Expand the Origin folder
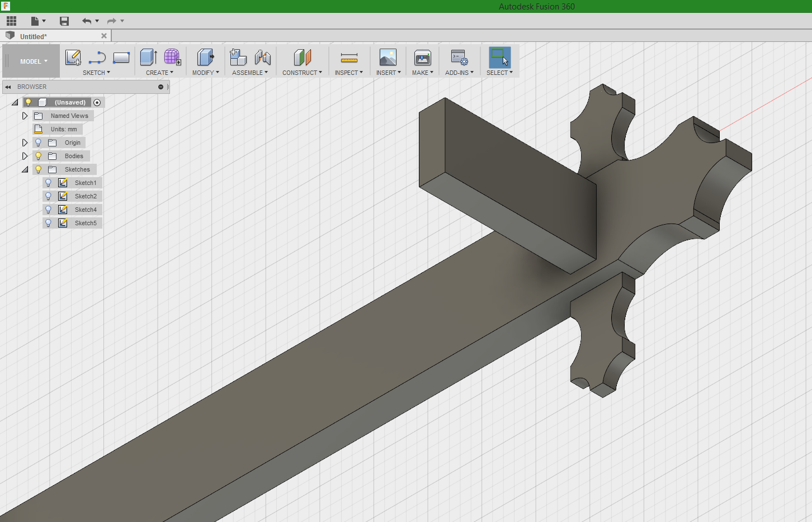The image size is (812, 522). coord(25,143)
